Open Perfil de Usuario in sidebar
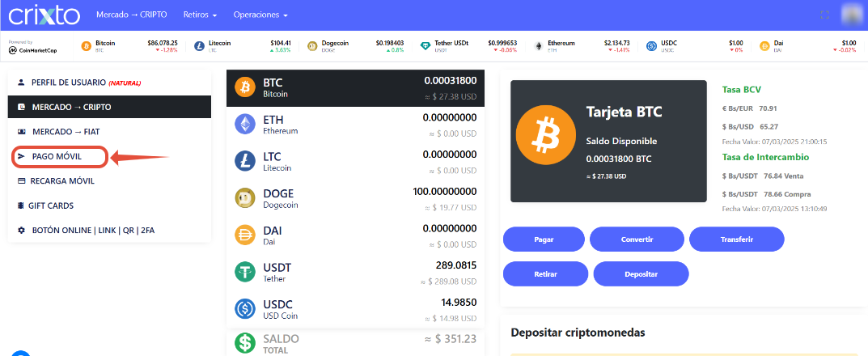Viewport: 868px width, 356px height. 109,83
